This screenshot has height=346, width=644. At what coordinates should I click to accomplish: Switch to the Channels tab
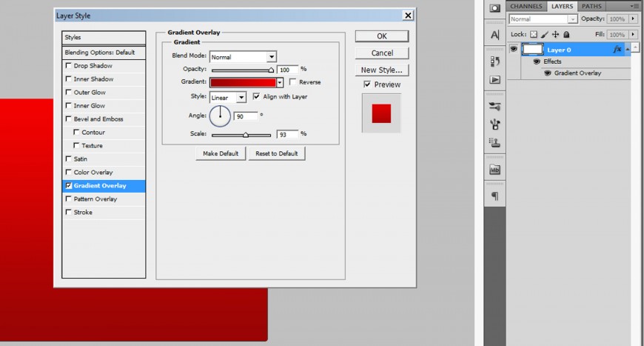(x=526, y=6)
